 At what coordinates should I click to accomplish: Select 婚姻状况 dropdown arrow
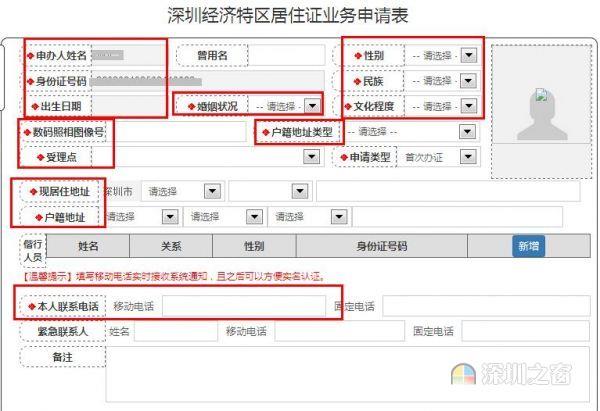312,106
